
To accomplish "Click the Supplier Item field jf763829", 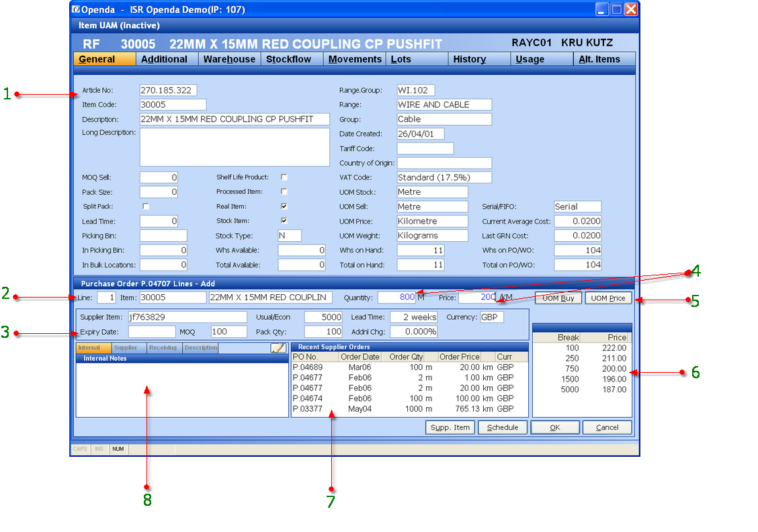I will (187, 318).
